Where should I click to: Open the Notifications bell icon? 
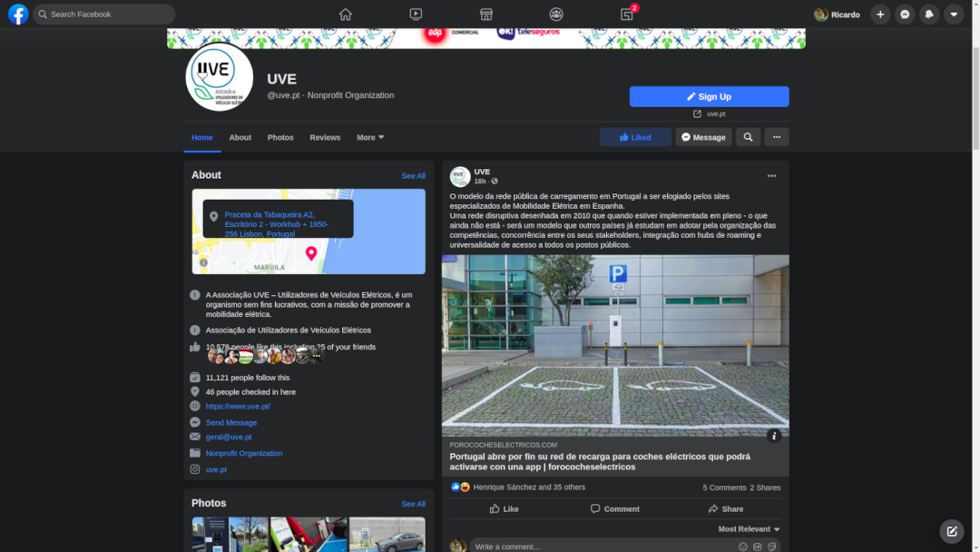pyautogui.click(x=929, y=15)
